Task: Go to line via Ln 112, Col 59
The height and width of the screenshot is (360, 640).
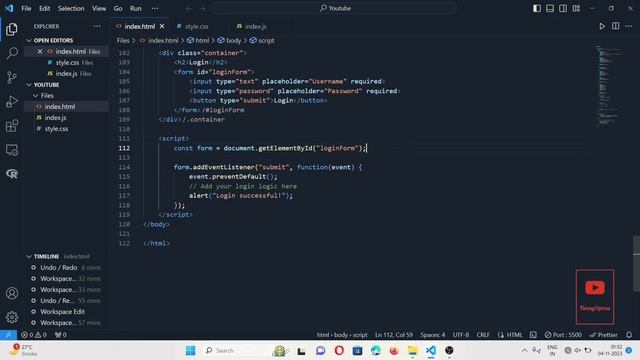Action: click(394, 335)
